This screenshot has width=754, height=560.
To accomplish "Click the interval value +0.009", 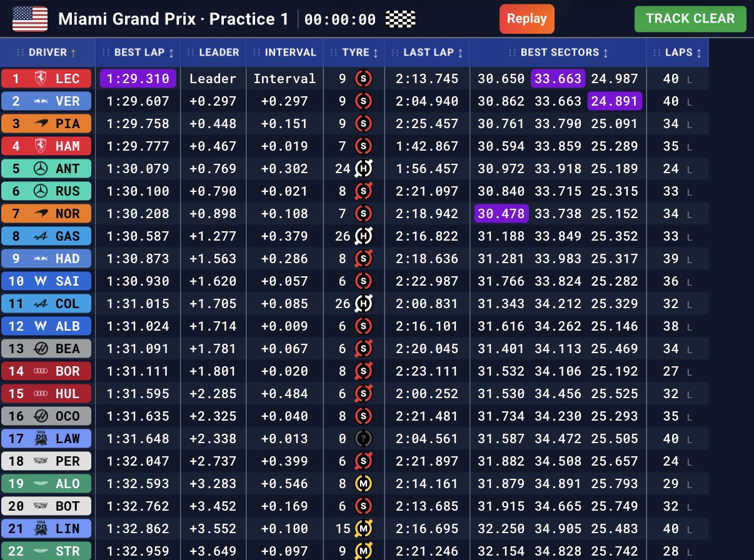I will pos(284,326).
